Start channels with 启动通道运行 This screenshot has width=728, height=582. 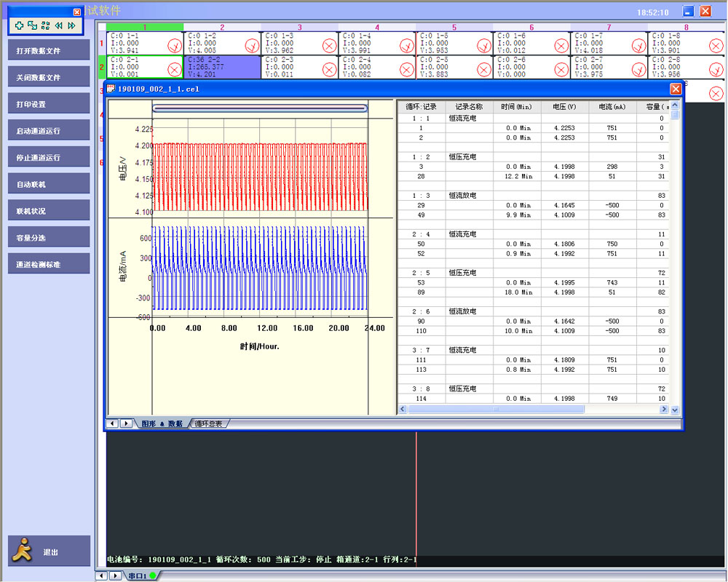(49, 130)
